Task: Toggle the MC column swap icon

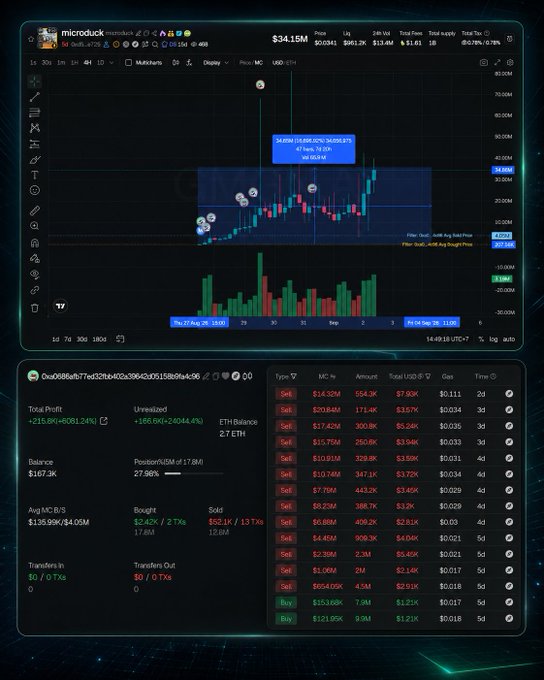Action: (x=333, y=376)
